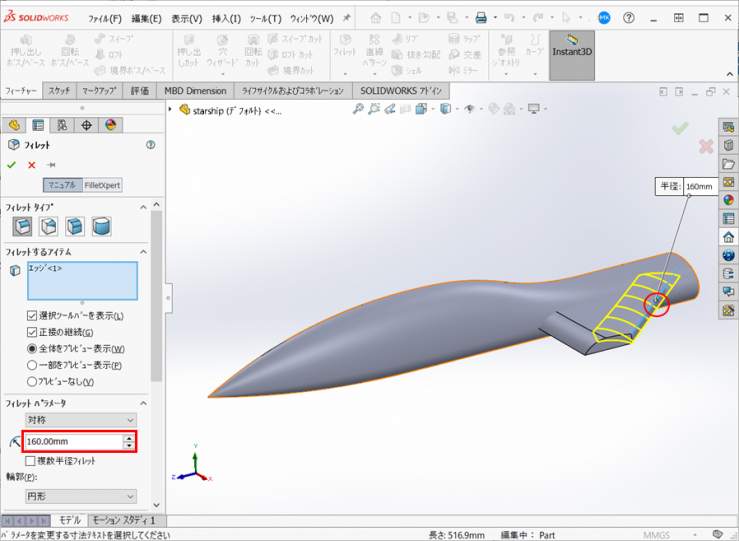This screenshot has width=739, height=541.
Task: Select the constant size fillet type icon
Action: tap(22, 227)
